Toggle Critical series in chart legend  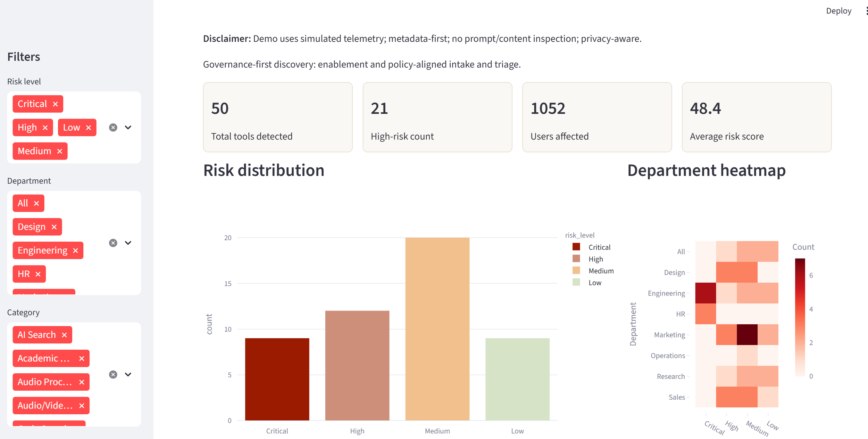tap(599, 247)
